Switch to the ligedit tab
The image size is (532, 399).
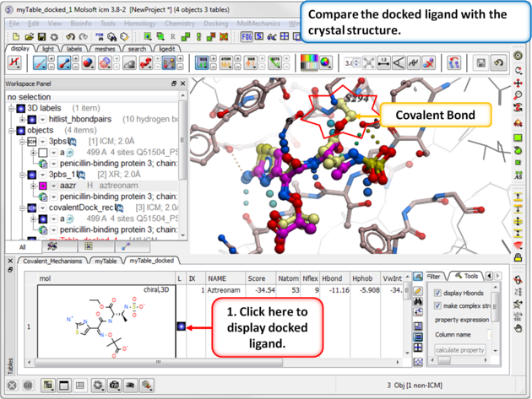[167, 49]
